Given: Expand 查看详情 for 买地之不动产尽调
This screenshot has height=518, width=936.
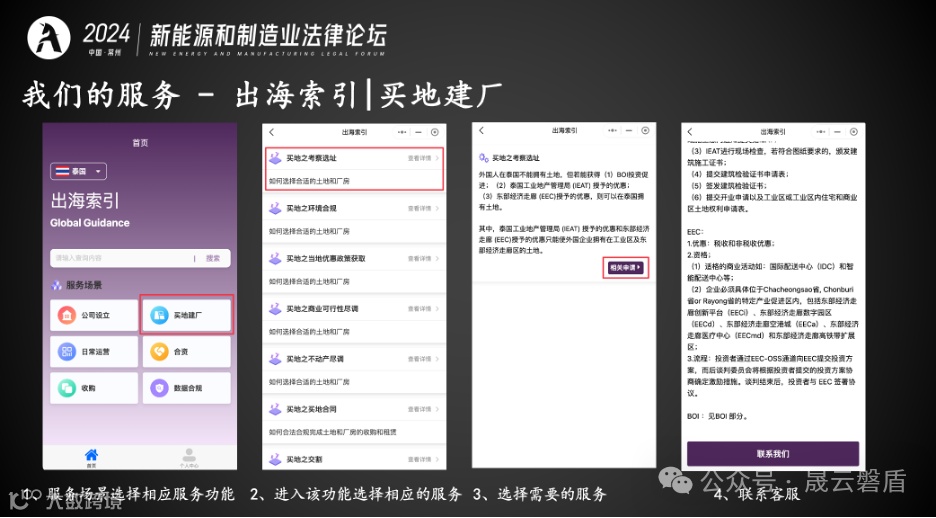Looking at the screenshot, I should click(x=423, y=359).
